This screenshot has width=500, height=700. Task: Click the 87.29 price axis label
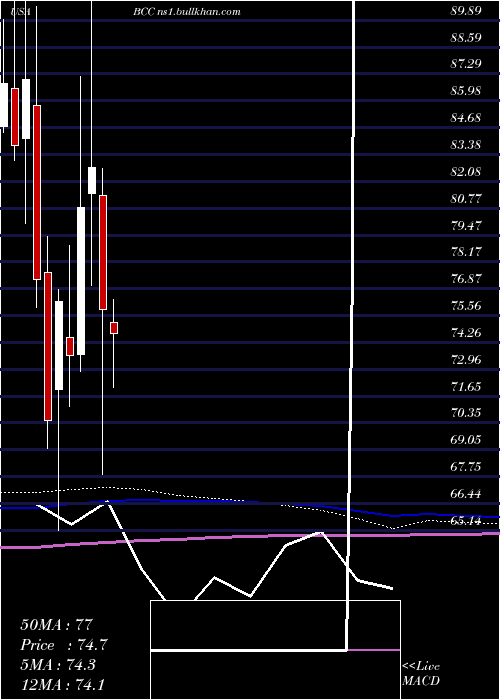pos(466,64)
